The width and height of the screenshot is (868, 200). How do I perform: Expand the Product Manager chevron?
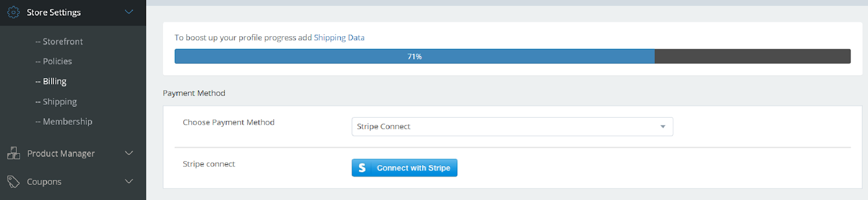(x=129, y=153)
